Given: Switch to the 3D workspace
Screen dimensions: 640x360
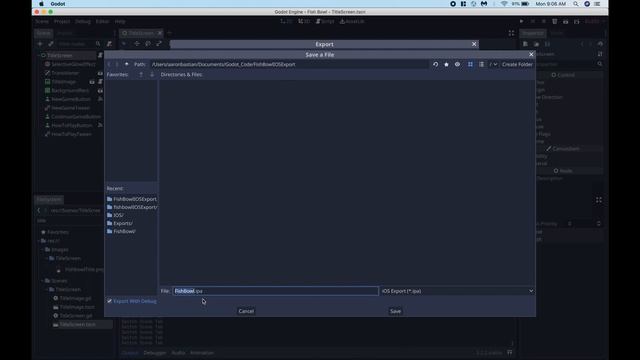Looking at the screenshot, I should 304,21.
